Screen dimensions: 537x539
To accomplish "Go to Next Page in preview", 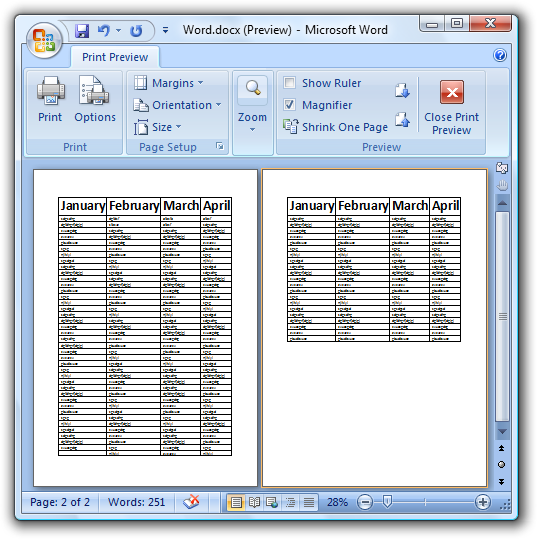I will 402,90.
